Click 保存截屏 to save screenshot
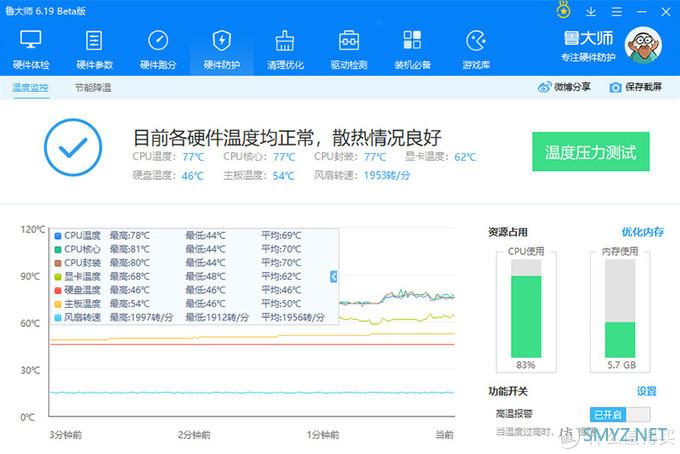The width and height of the screenshot is (680, 454). point(635,87)
